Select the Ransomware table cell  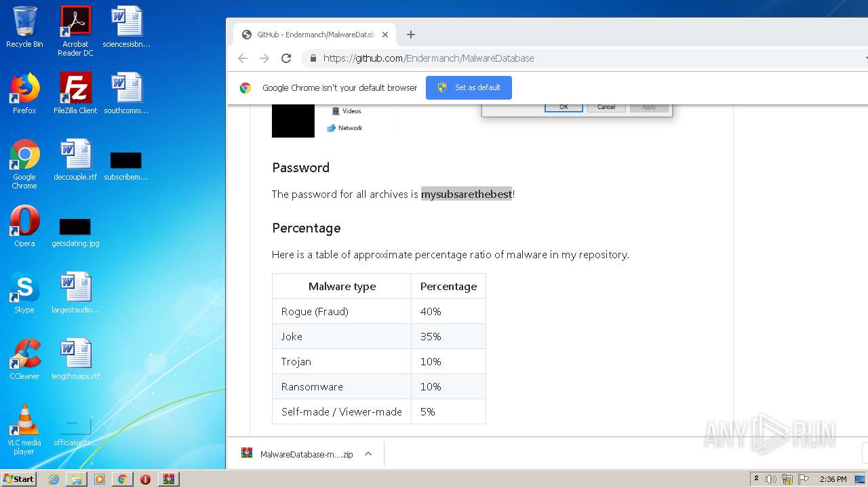(x=342, y=387)
